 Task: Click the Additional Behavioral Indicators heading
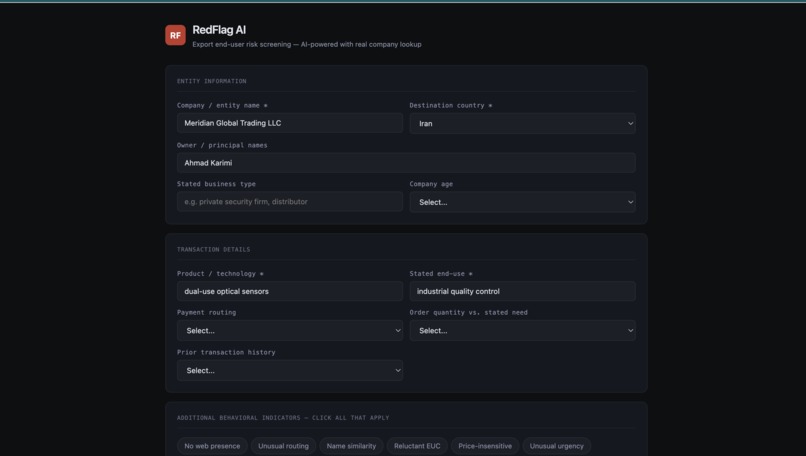tap(283, 417)
